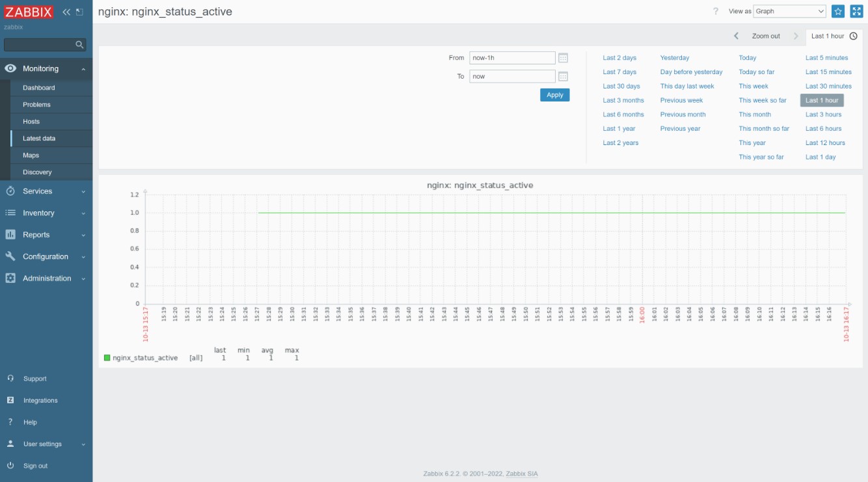Select This week so far range
Image resolution: width=868 pixels, height=482 pixels.
click(763, 100)
